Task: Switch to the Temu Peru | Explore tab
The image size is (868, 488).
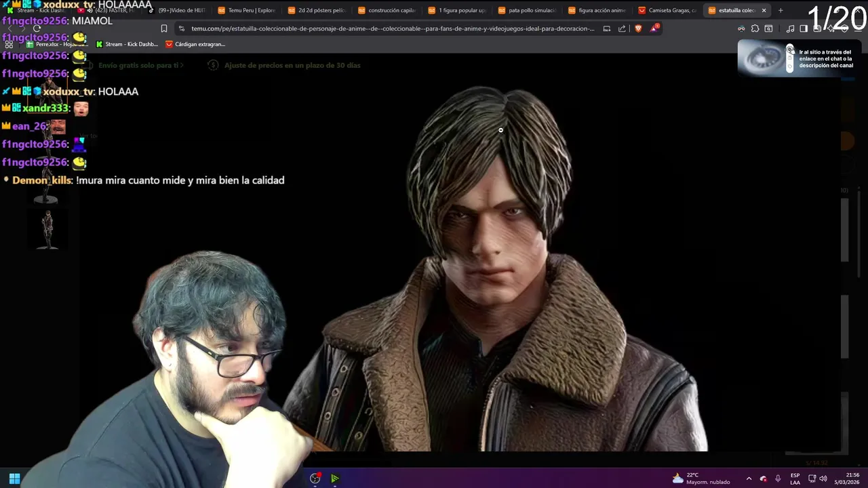Action: (247, 10)
